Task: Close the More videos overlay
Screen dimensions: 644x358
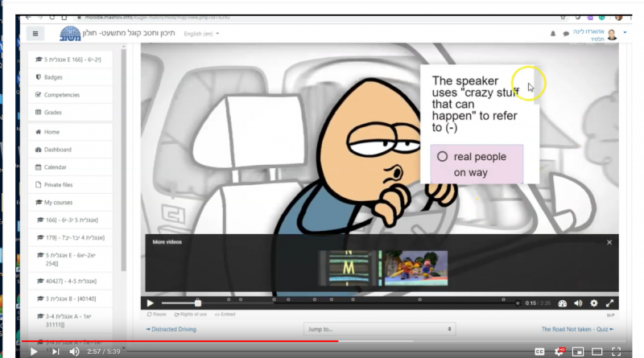Action: [x=609, y=243]
